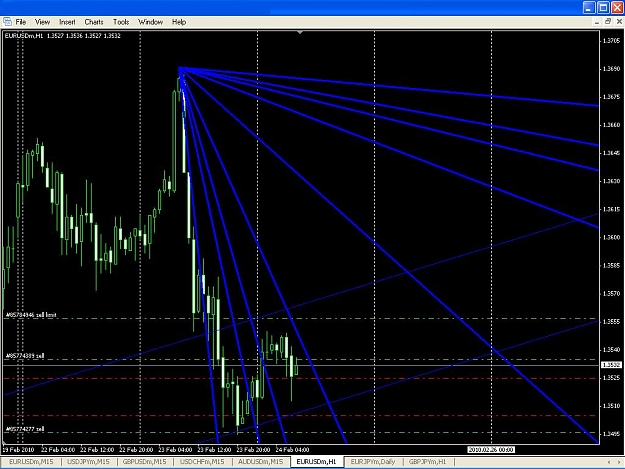Viewport: 625px width, 469px height.
Task: Switch to the USDCHFm,M15 chart tab
Action: 202,462
